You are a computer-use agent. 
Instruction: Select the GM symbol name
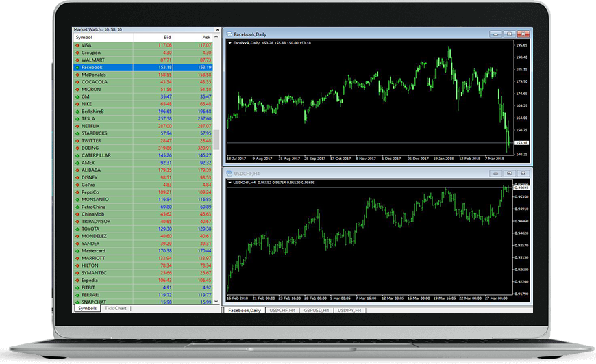pyautogui.click(x=85, y=96)
